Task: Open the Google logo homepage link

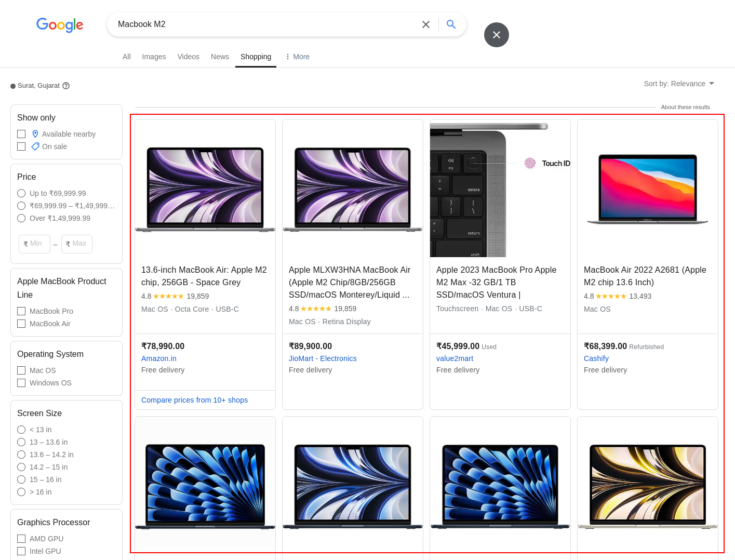Action: click(60, 24)
